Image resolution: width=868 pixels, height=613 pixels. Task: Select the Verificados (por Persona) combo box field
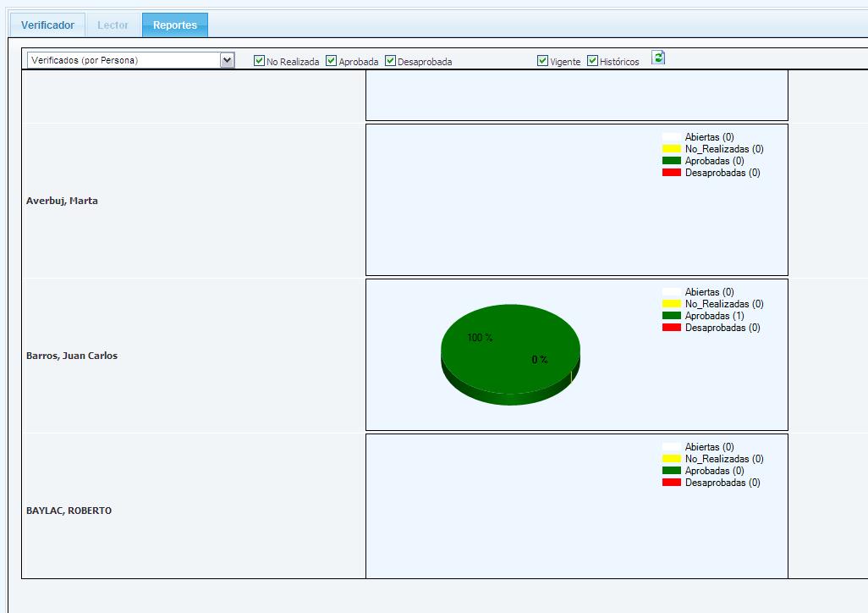(x=130, y=60)
